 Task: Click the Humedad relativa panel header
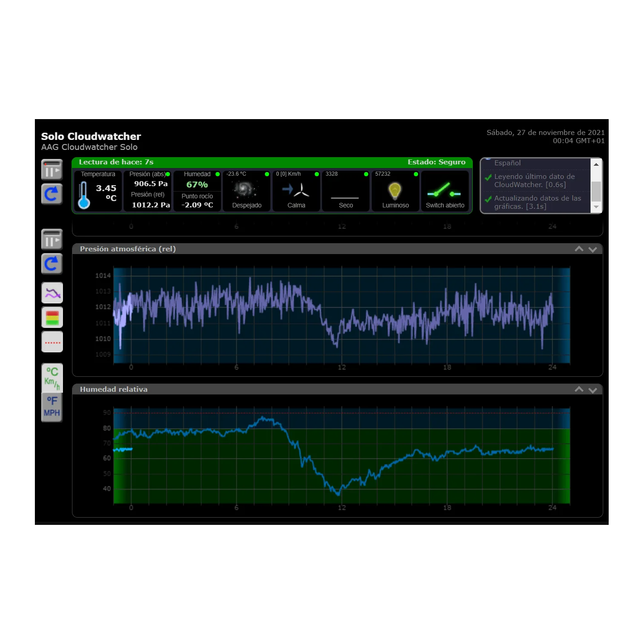point(337,389)
